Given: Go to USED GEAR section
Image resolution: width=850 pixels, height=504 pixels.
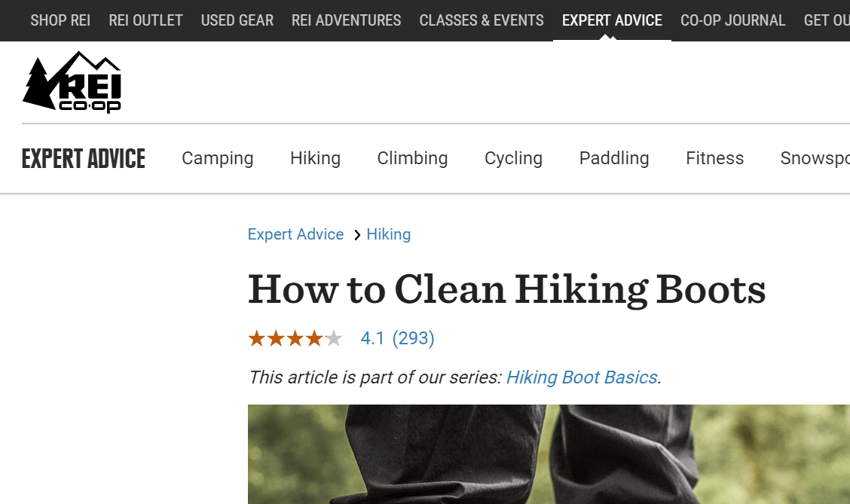Looking at the screenshot, I should pos(237,20).
